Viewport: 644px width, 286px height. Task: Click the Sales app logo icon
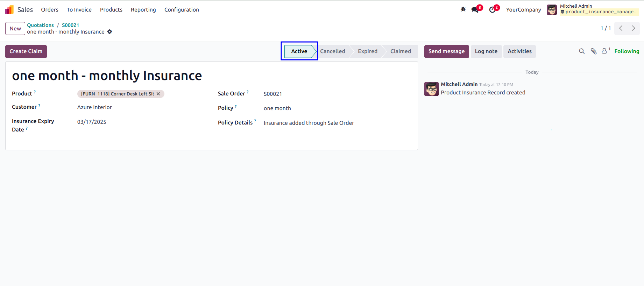coord(9,10)
